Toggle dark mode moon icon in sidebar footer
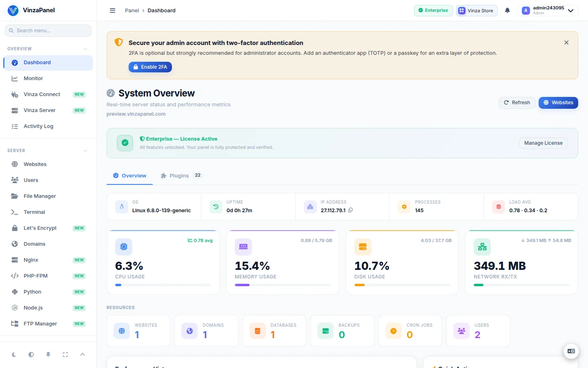This screenshot has width=588, height=368. point(14,355)
